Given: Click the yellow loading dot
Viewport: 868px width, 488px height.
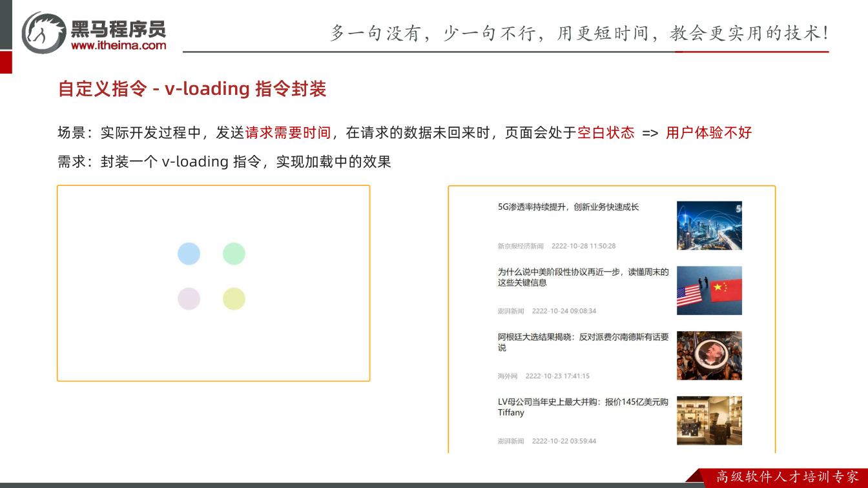Looking at the screenshot, I should tap(234, 299).
